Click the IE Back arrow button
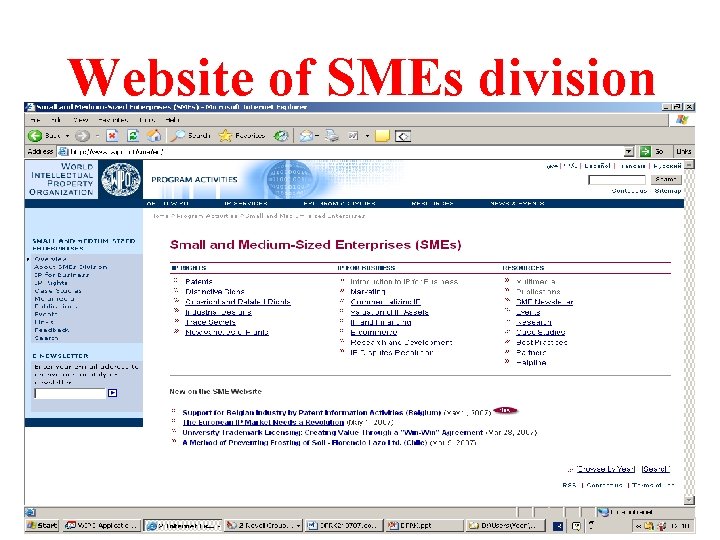This screenshot has height=540, width=720. pos(35,135)
